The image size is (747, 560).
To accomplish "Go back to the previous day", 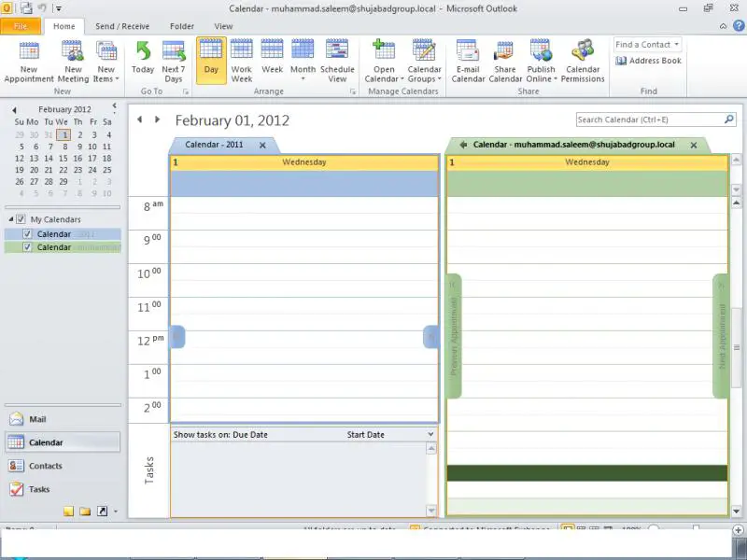I will click(139, 119).
